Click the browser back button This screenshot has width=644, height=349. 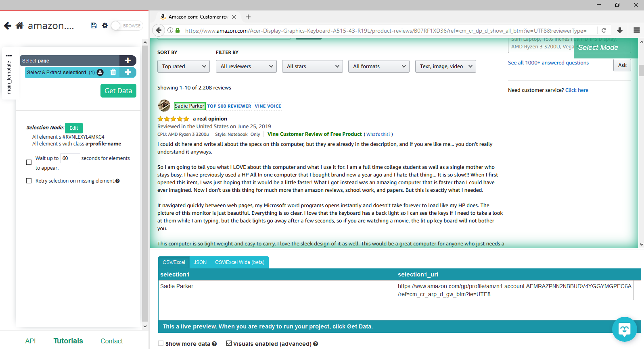[159, 30]
